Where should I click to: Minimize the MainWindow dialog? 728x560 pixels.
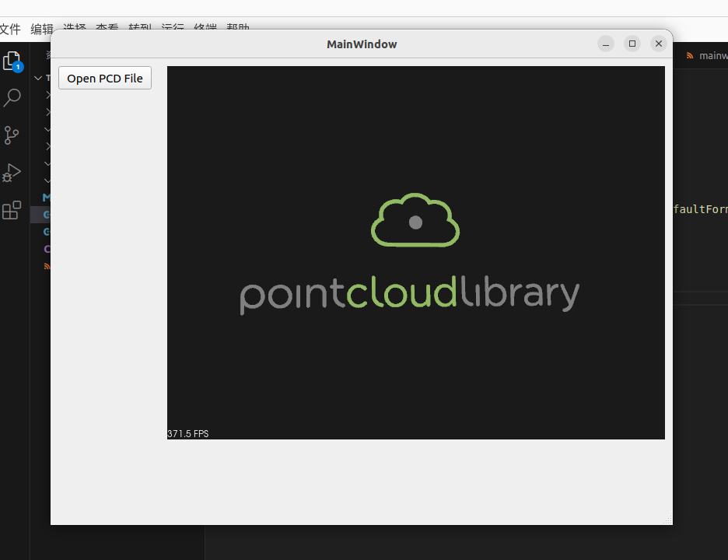click(x=606, y=44)
